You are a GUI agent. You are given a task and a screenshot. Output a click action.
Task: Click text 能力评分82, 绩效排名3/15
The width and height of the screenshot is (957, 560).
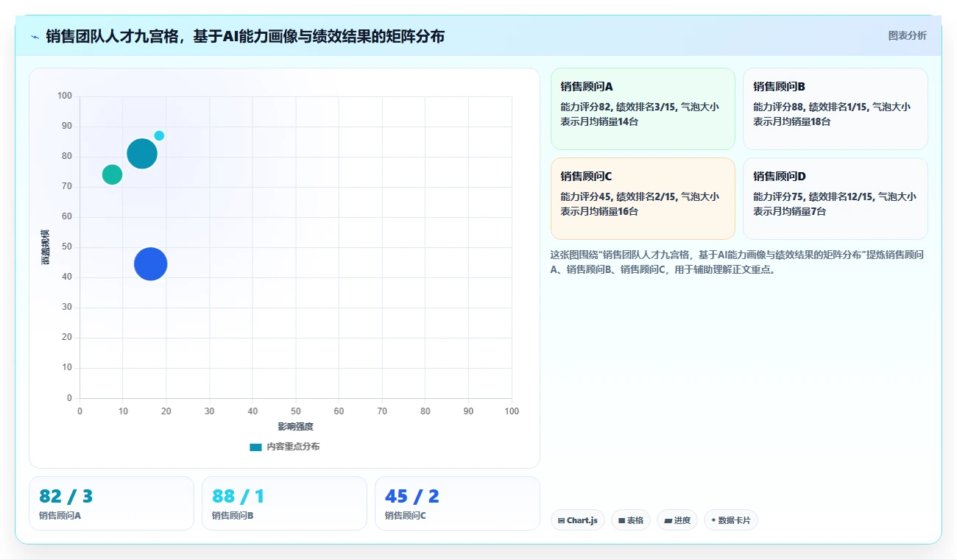tap(618, 107)
